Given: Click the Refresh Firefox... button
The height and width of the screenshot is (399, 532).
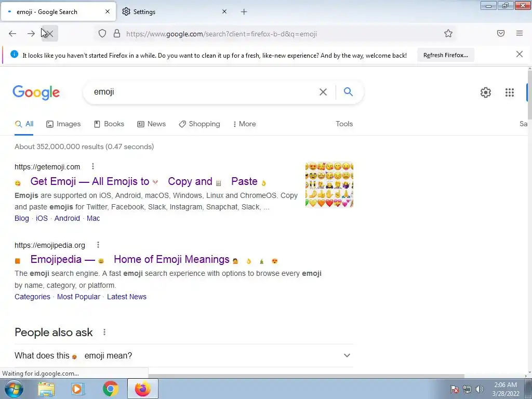Looking at the screenshot, I should point(445,55).
